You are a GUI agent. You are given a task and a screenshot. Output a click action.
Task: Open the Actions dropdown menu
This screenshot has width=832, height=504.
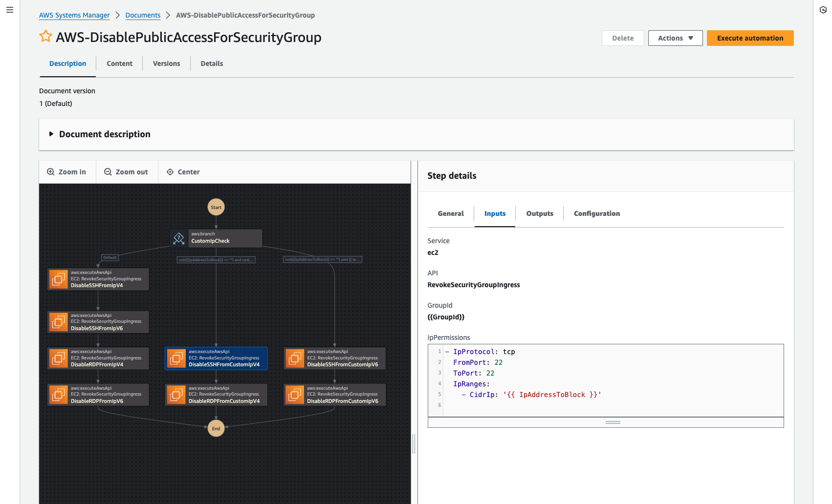pyautogui.click(x=675, y=38)
